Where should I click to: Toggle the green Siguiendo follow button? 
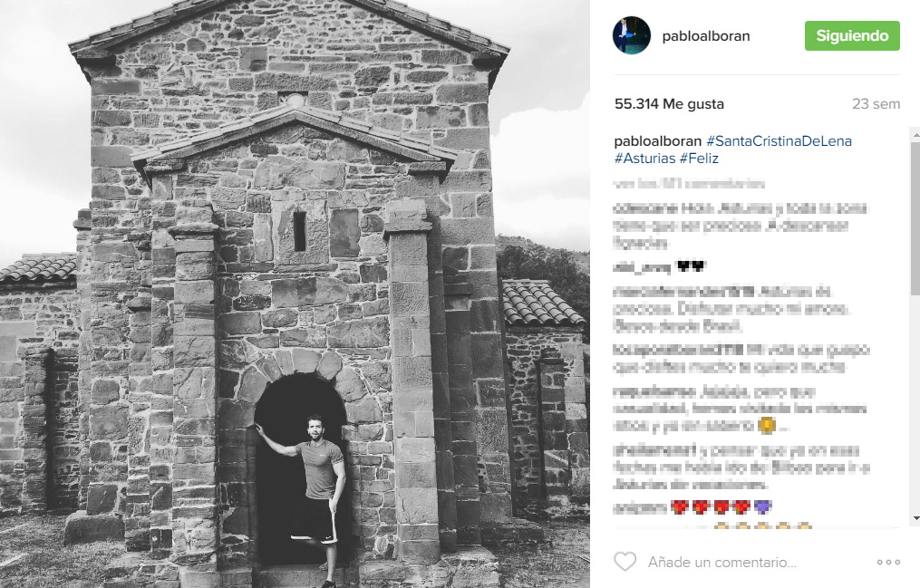(852, 35)
